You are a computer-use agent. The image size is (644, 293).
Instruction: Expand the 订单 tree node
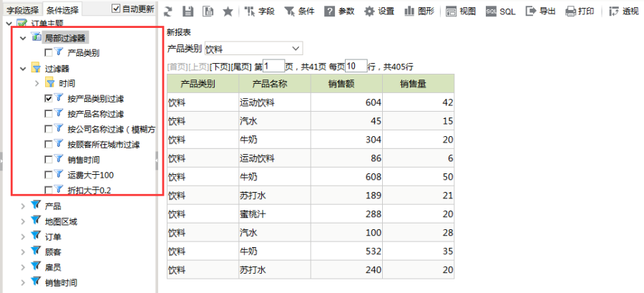pos(23,236)
